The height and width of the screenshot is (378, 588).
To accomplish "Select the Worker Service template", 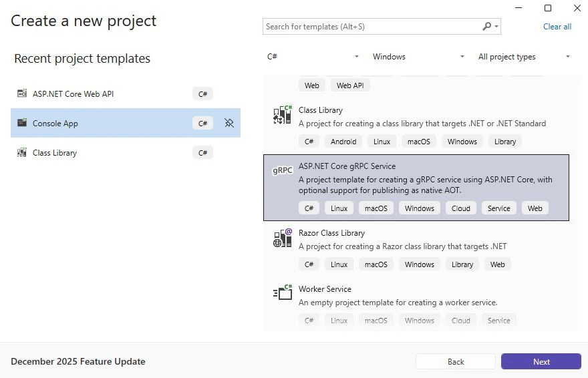I will [x=416, y=305].
